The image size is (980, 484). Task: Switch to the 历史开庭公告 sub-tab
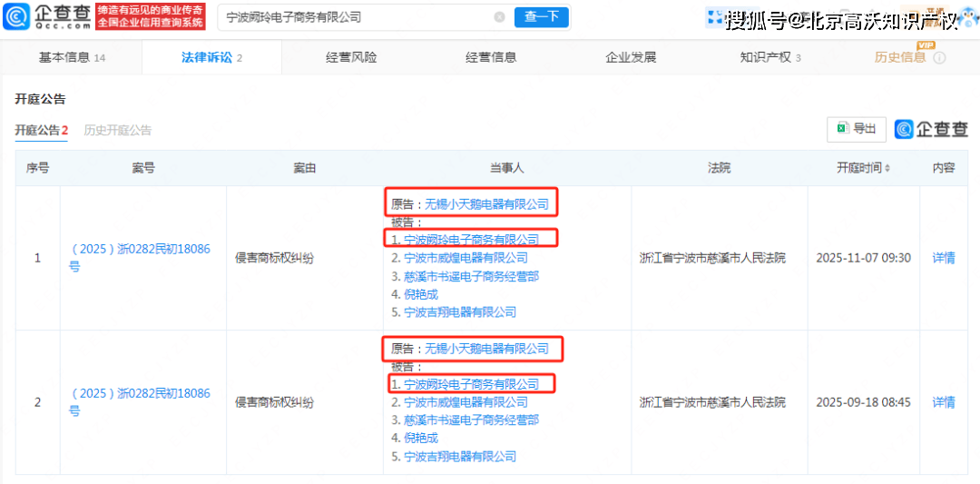pyautogui.click(x=118, y=130)
